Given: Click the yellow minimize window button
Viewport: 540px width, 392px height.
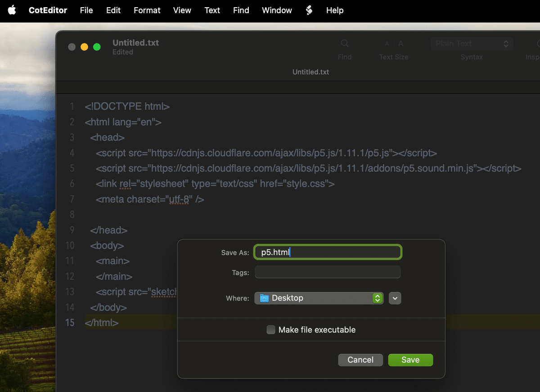Looking at the screenshot, I should 84,47.
